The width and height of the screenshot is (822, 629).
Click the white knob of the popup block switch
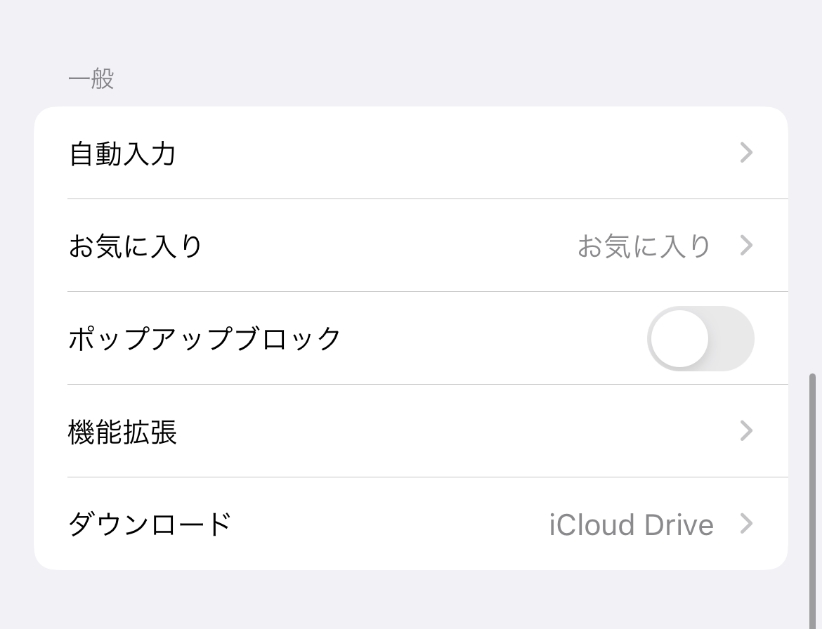[679, 338]
